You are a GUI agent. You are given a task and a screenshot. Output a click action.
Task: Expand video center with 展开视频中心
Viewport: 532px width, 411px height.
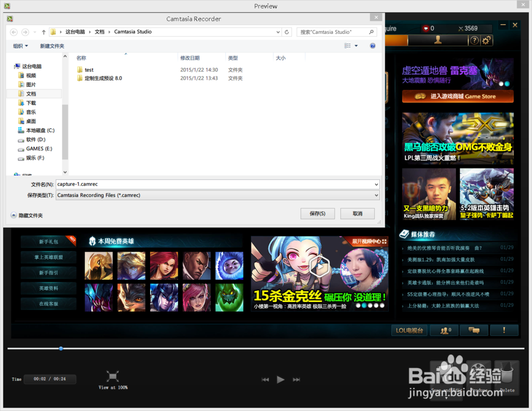(369, 241)
